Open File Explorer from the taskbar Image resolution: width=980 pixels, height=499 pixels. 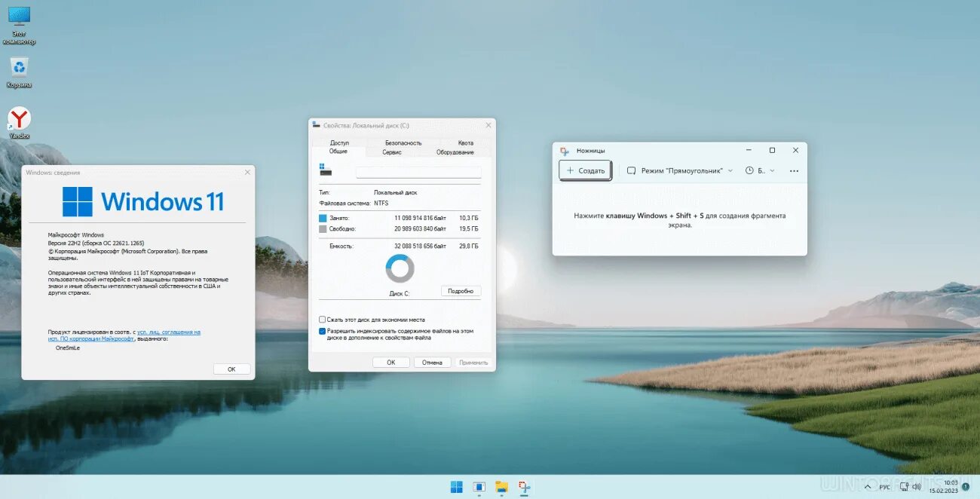coord(501,487)
